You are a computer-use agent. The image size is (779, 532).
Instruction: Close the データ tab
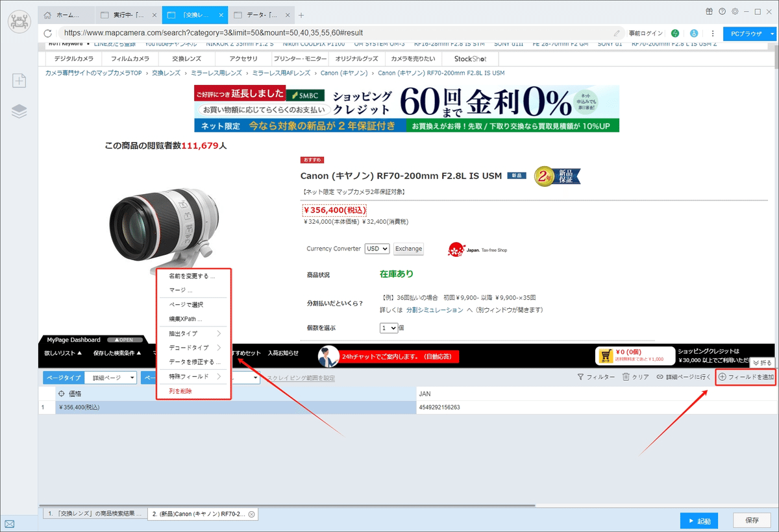[x=287, y=15]
